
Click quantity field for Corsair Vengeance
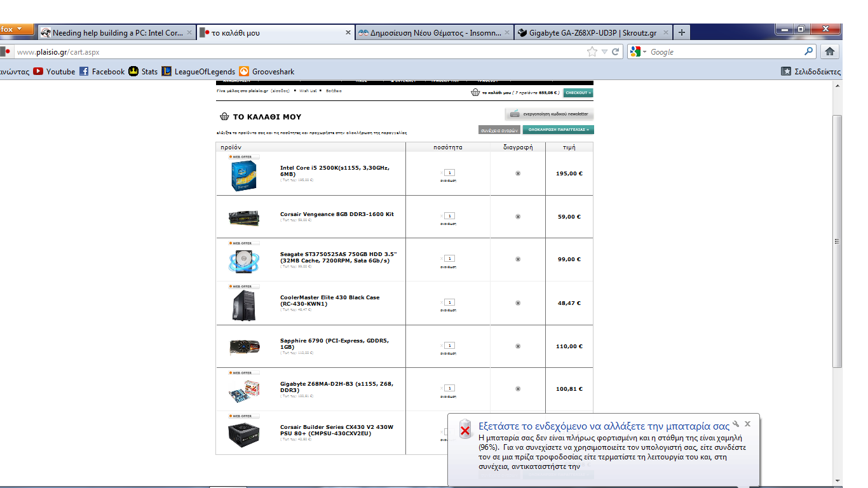tap(450, 216)
